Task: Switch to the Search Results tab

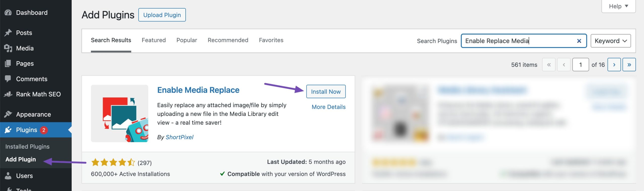Action: tap(111, 40)
